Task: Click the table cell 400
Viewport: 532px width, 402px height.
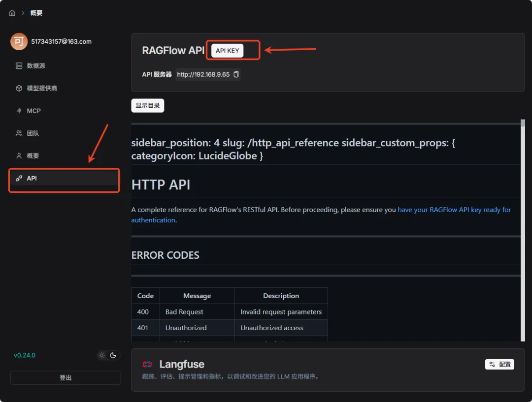Action: (145, 312)
